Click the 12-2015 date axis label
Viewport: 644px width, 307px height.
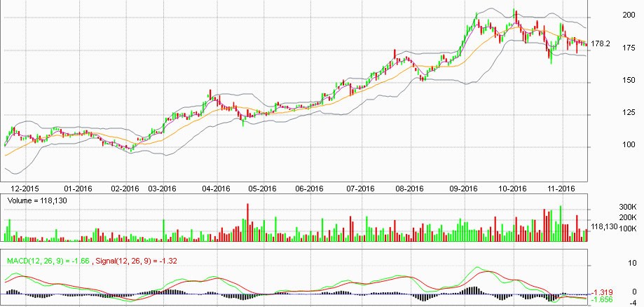click(x=26, y=189)
